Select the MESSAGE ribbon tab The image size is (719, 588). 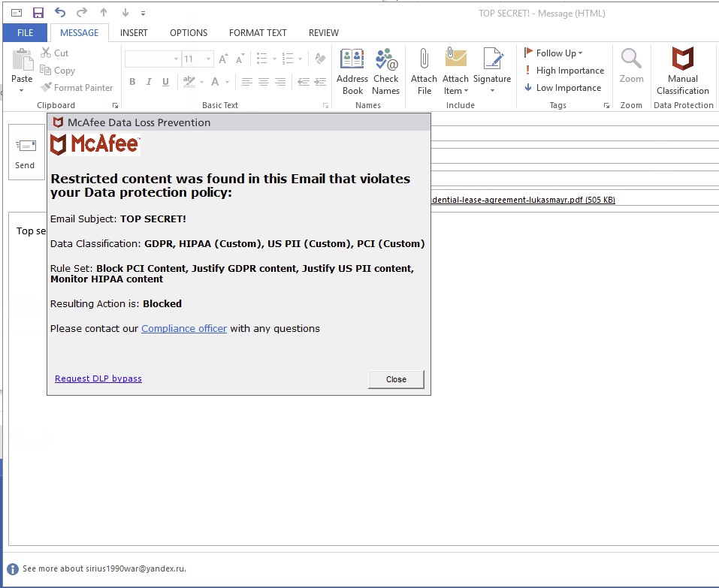click(80, 33)
